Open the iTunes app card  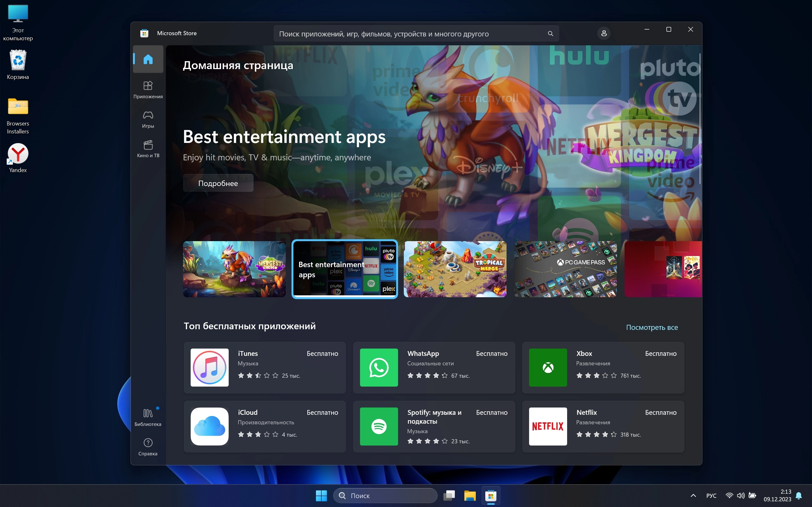tap(265, 367)
